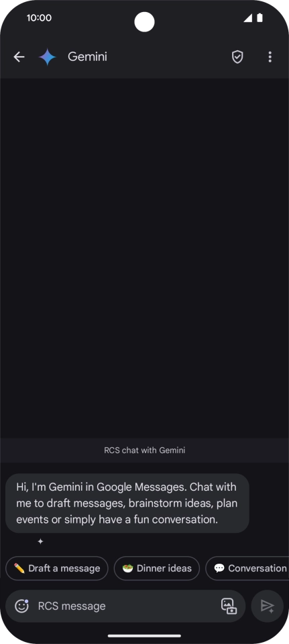Tap the pencil emoji on Draft chip
289x644 pixels.
pos(19,568)
